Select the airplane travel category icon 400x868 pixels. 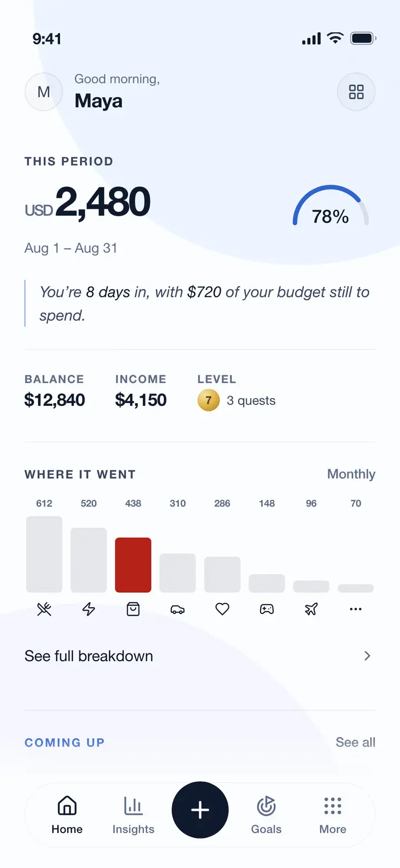(311, 609)
